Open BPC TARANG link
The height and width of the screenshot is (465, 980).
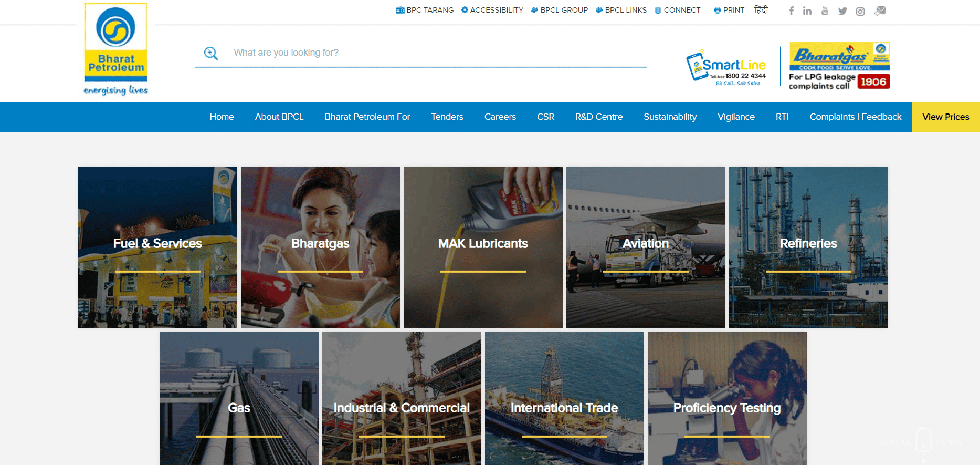[x=425, y=10]
